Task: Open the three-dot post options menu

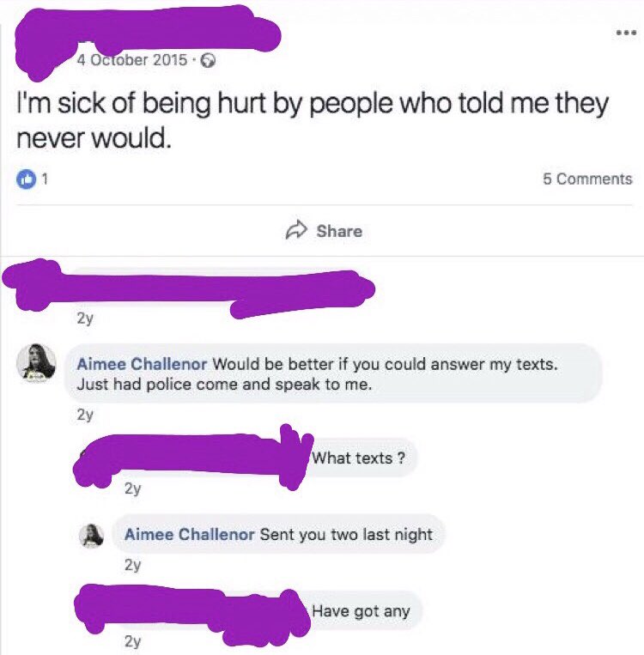Action: [627, 32]
